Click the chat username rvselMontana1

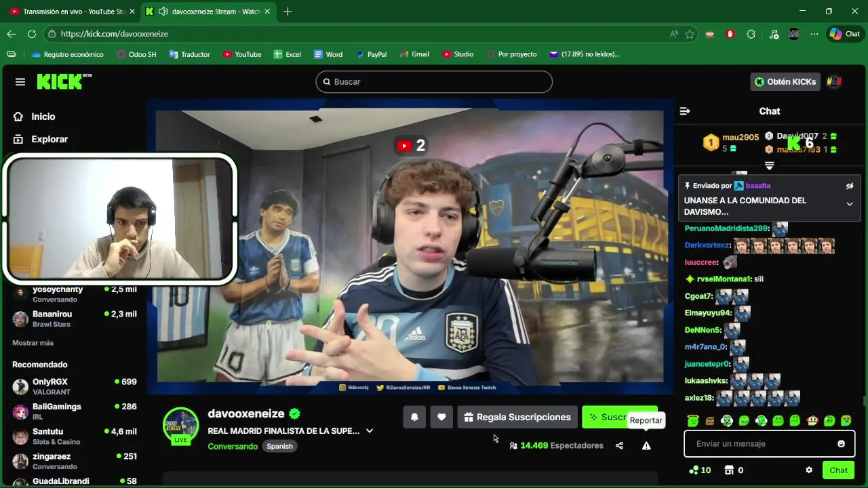[724, 279]
